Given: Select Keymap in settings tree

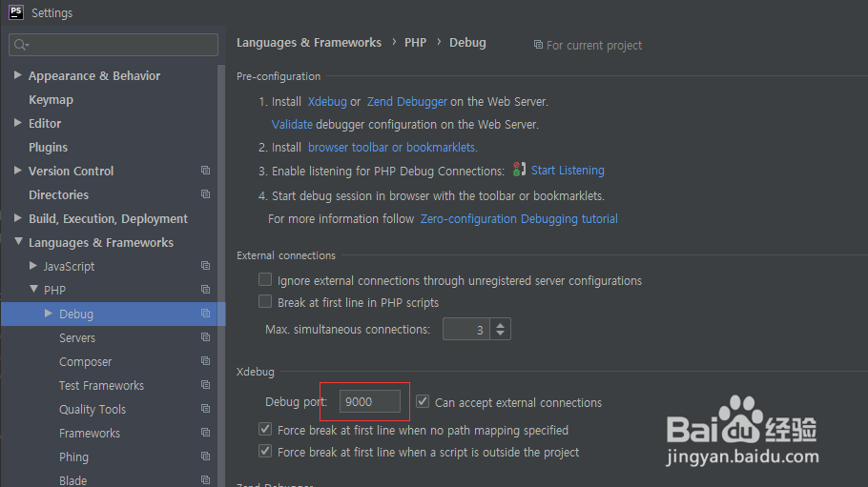Looking at the screenshot, I should [x=51, y=100].
